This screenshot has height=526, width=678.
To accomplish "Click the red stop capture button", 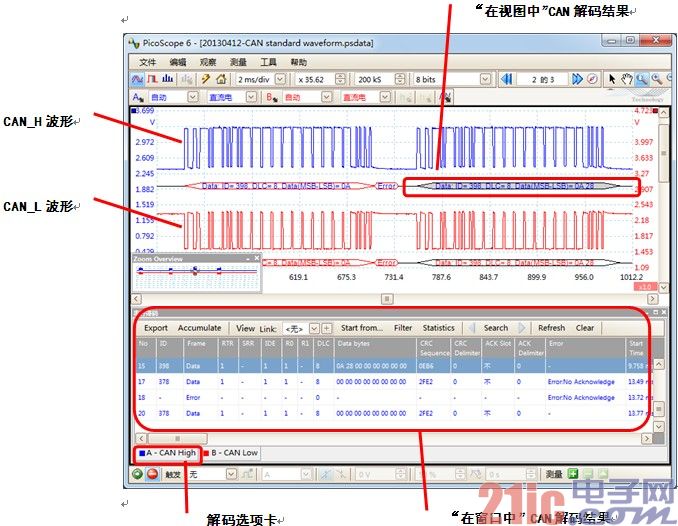I will pos(152,474).
